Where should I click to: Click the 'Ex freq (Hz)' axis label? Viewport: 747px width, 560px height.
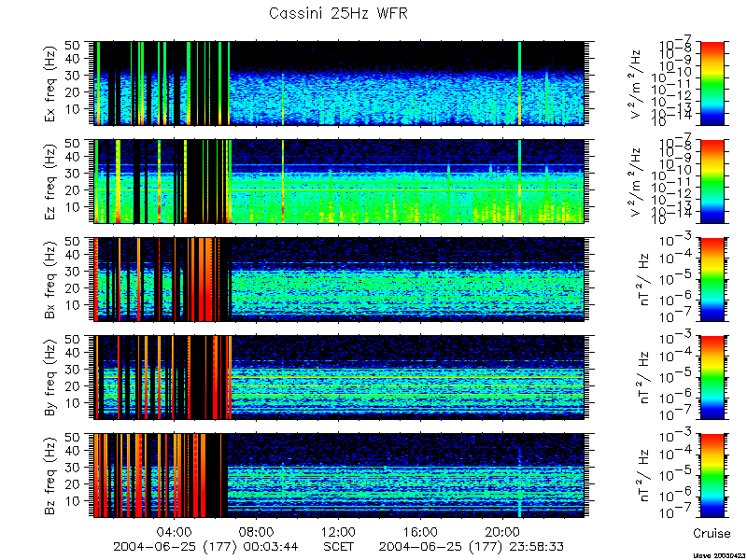coord(50,84)
